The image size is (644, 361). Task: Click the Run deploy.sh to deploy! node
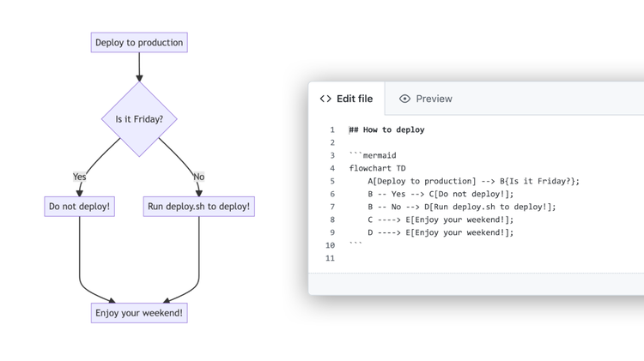[x=199, y=206]
